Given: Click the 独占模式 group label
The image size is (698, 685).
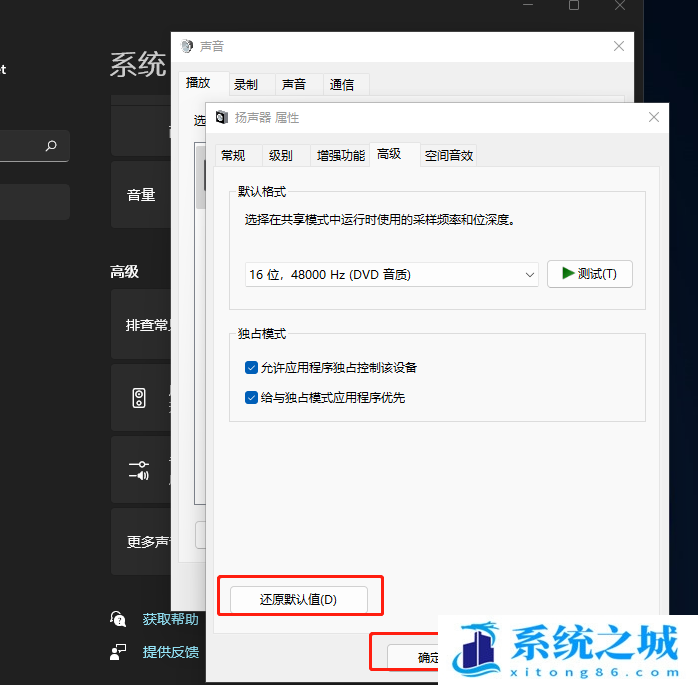Looking at the screenshot, I should [262, 334].
